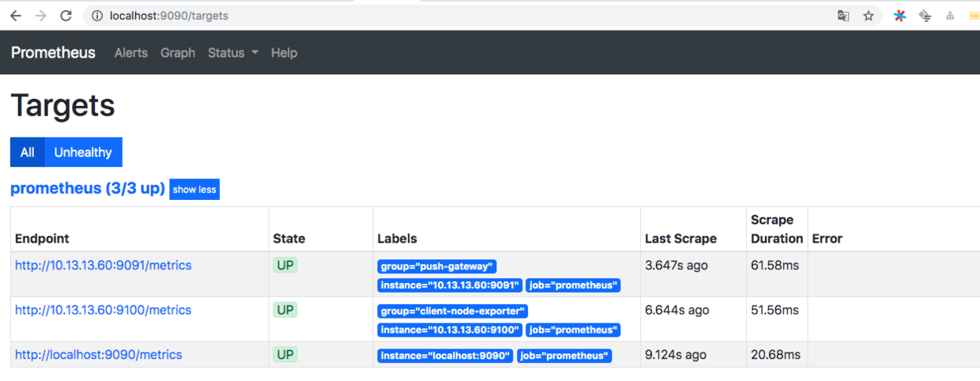Open the Alerts page
Screen dimensions: 980x381
(131, 53)
